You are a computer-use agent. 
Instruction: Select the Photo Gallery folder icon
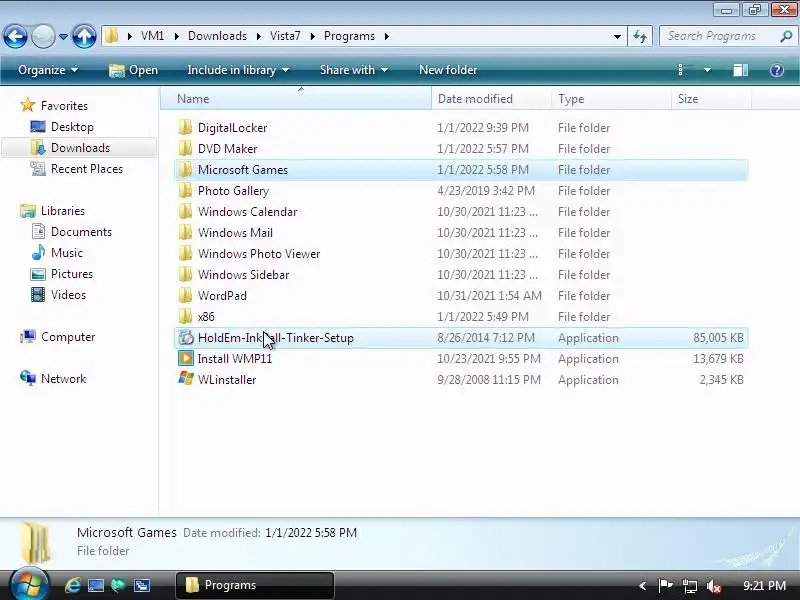click(x=186, y=190)
